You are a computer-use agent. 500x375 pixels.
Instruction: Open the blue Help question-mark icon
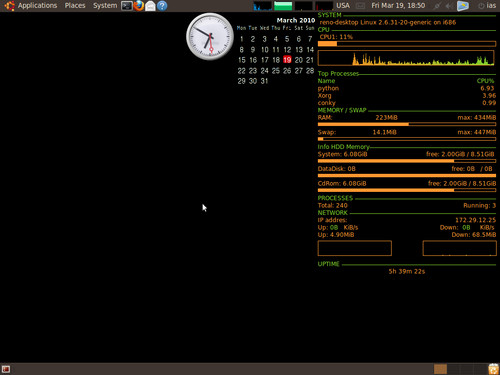[x=162, y=6]
